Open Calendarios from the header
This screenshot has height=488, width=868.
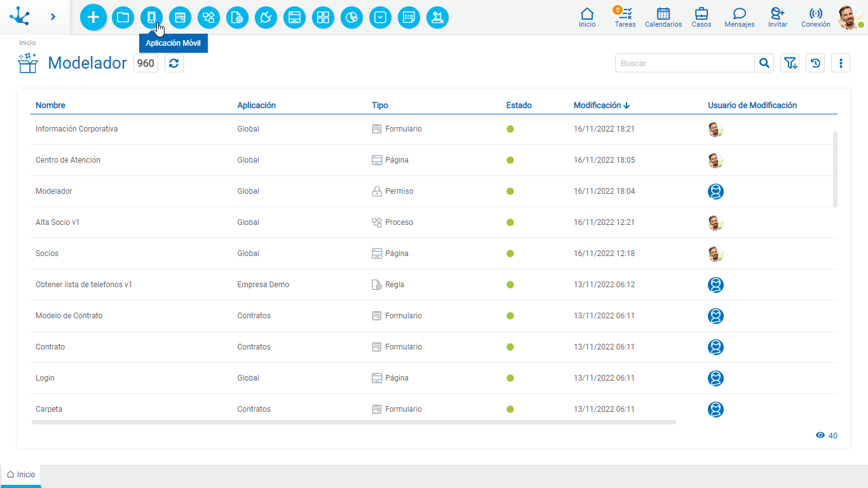pos(663,17)
